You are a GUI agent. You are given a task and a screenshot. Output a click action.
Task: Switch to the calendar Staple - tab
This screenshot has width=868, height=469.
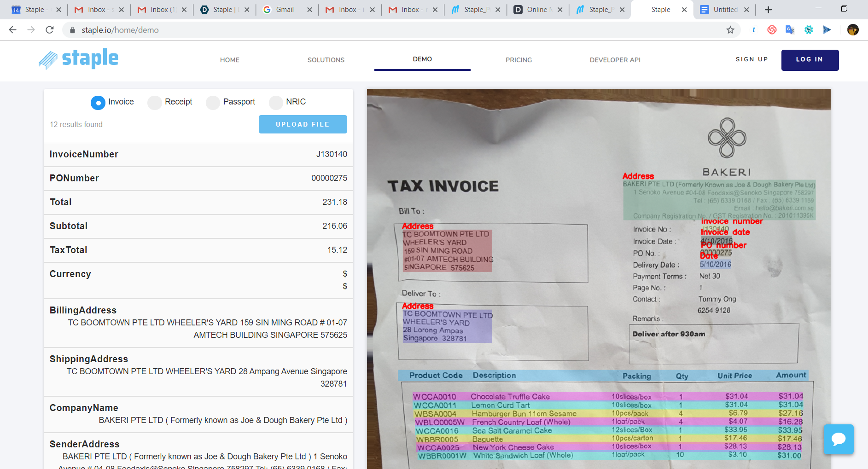point(36,10)
